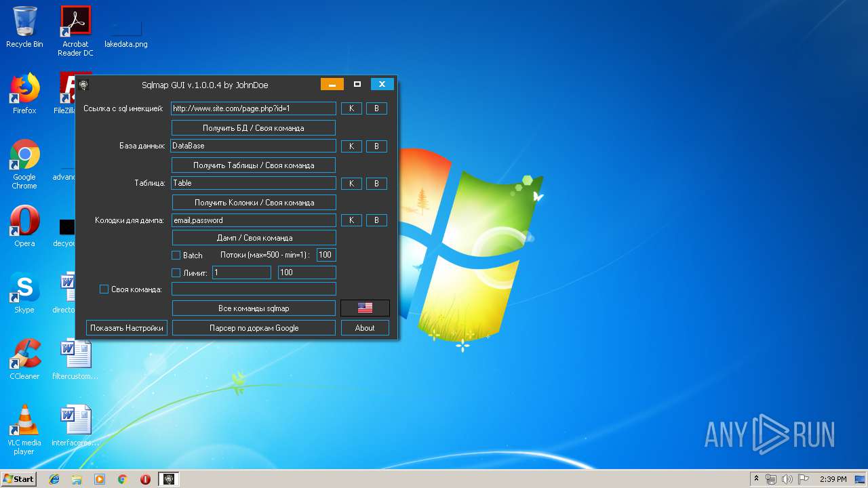Focus the threads count field showing 100
The height and width of the screenshot is (488, 868).
coord(326,255)
